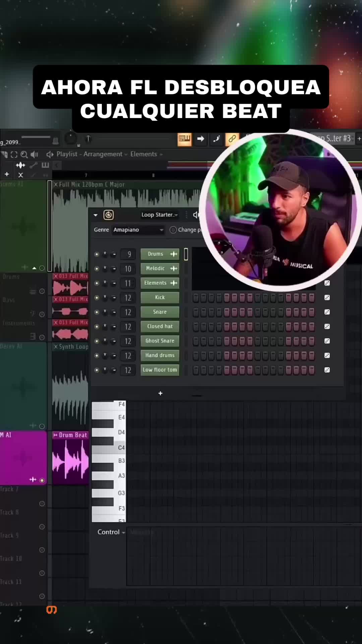Toggle the Change radio option next to Genre
This screenshot has width=362, height=644.
coord(173,230)
